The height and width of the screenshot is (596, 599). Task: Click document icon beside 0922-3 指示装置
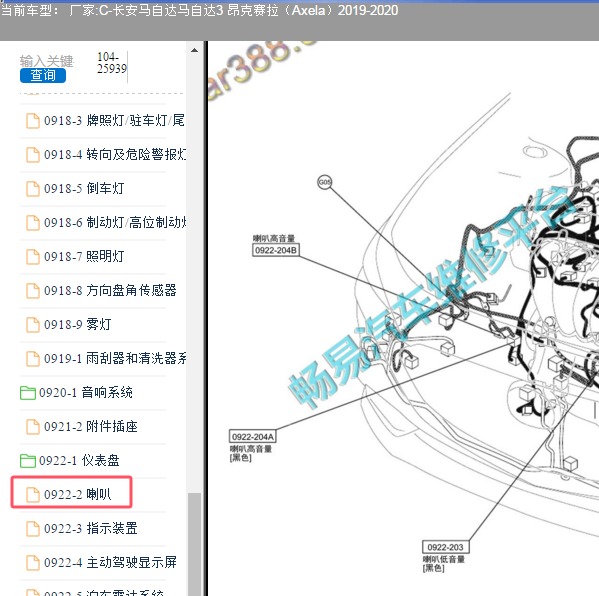32,529
